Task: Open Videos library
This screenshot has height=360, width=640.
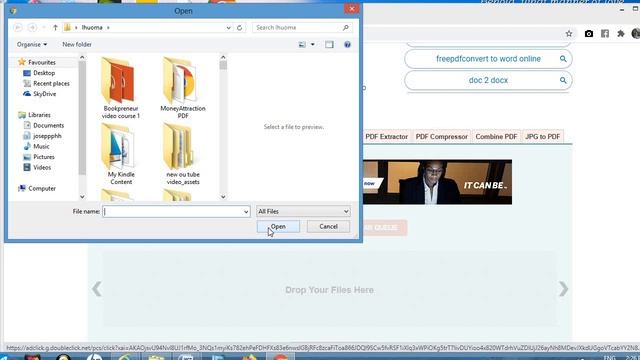Action: 42,167
